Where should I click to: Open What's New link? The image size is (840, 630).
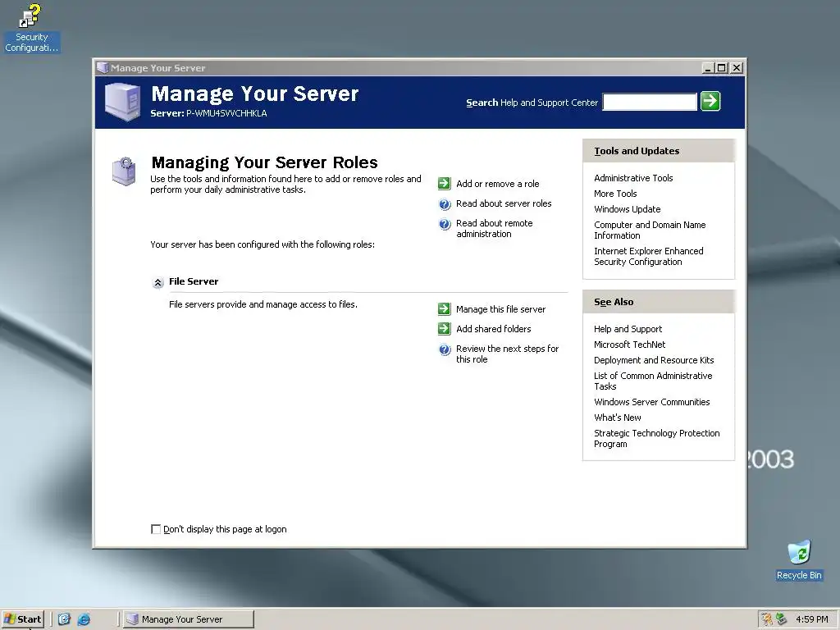(618, 418)
